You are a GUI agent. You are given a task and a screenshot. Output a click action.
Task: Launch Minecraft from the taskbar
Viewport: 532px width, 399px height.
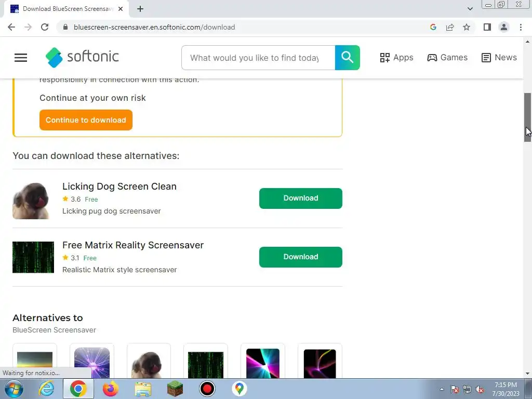click(175, 389)
